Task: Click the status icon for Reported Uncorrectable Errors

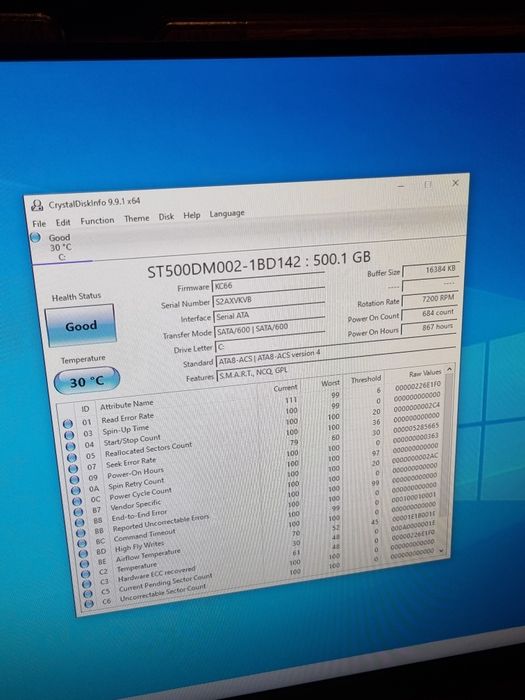Action: (x=81, y=533)
